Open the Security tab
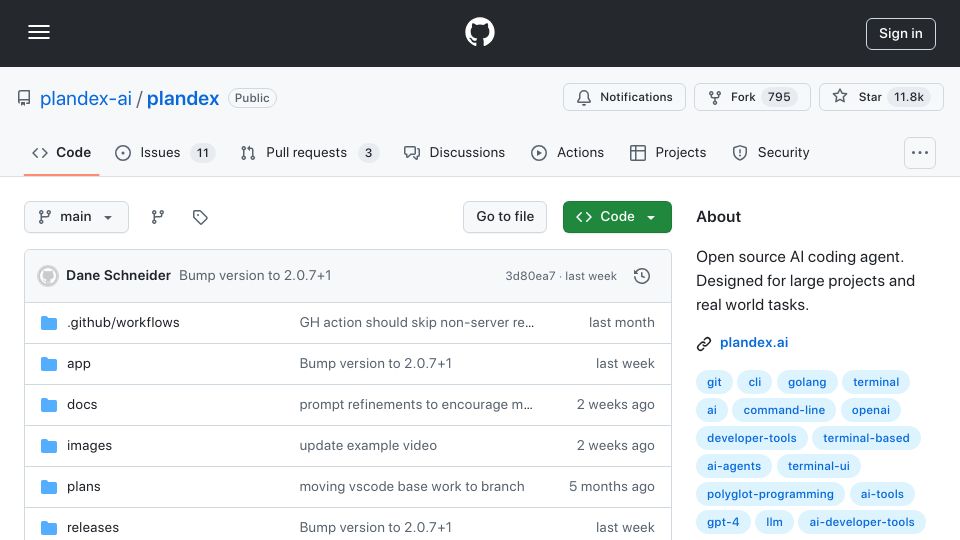 coord(771,152)
